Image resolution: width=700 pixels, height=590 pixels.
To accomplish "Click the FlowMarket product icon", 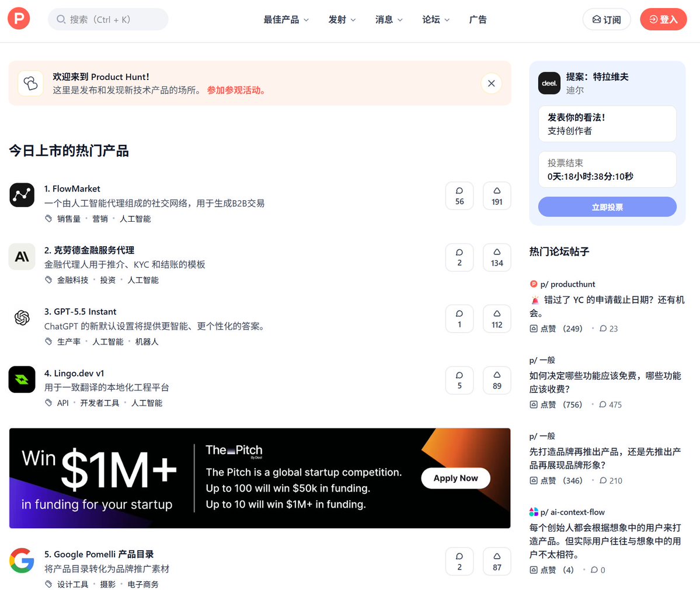I will pyautogui.click(x=22, y=195).
